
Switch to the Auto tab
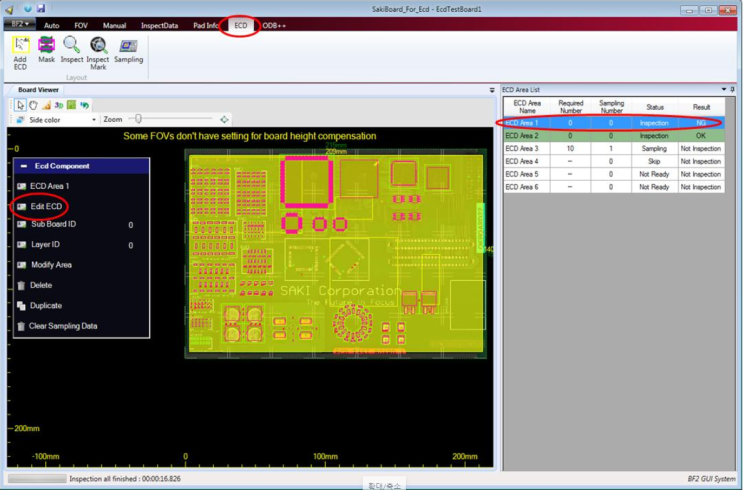(52, 26)
